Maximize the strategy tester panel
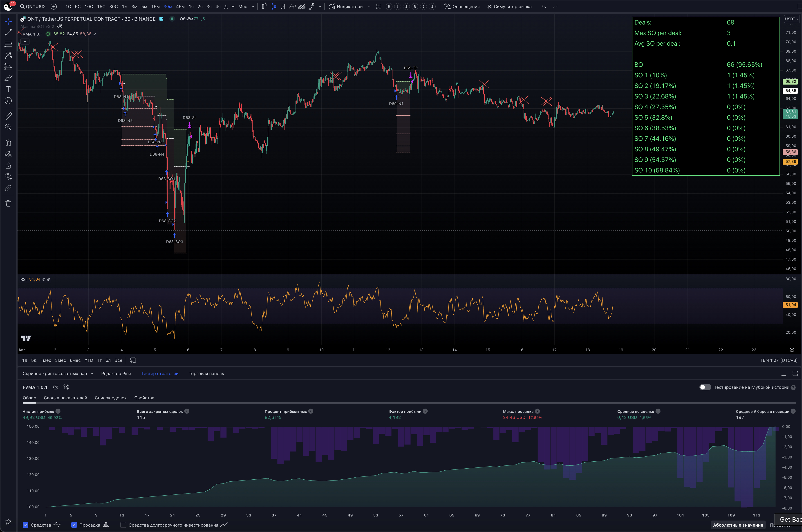 795,373
